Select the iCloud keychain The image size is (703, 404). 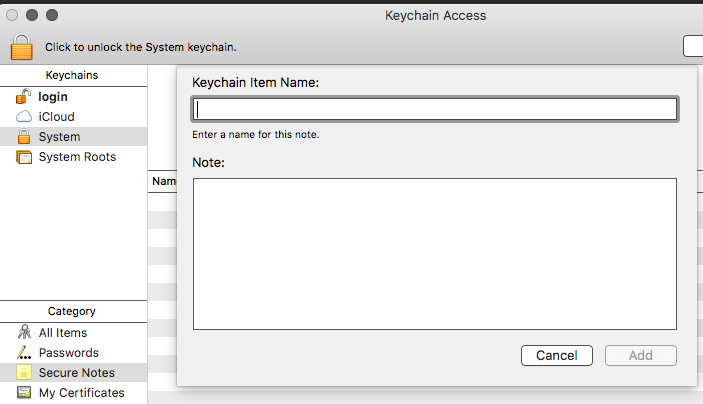click(x=56, y=117)
